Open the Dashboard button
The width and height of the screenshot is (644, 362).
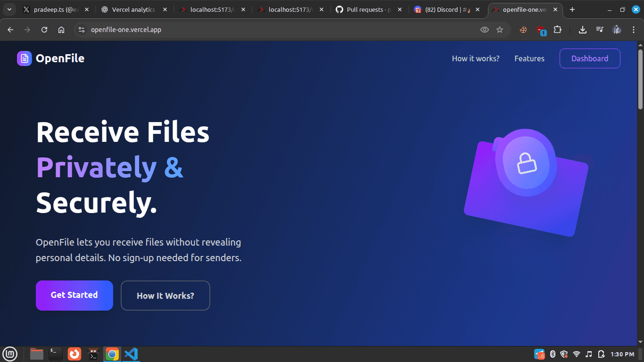point(590,58)
